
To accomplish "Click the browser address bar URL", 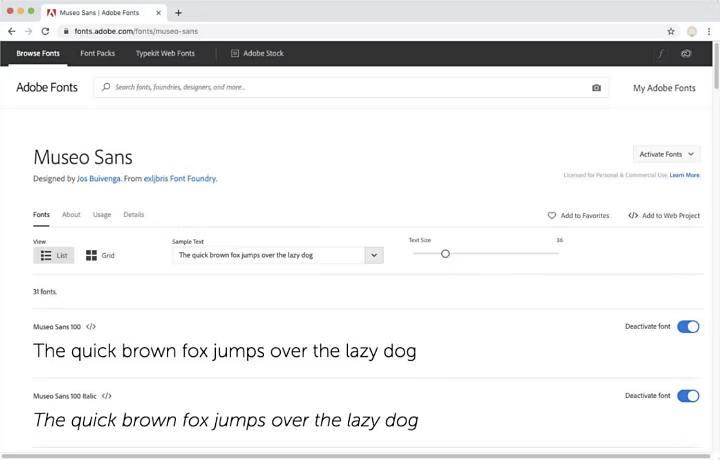I will point(136,31).
